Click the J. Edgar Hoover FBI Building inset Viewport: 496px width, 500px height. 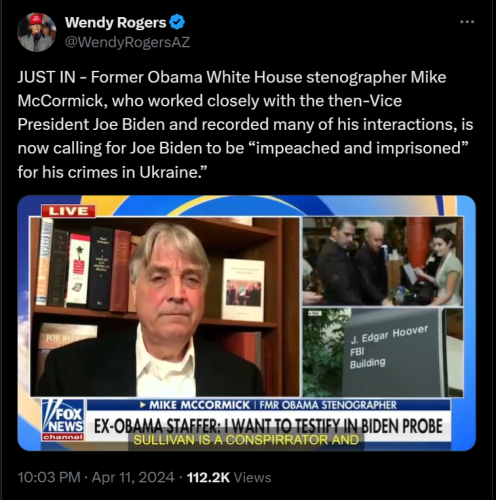coord(383,353)
